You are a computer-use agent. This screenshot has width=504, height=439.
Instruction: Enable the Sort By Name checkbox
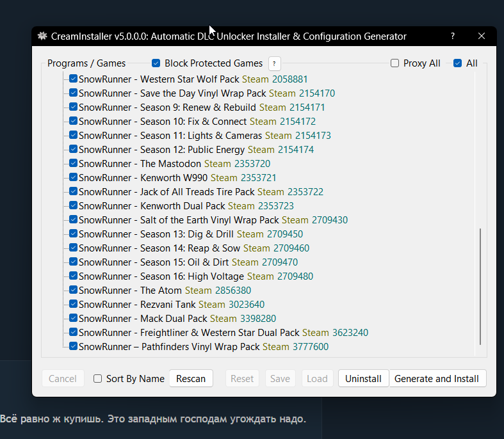coord(98,379)
